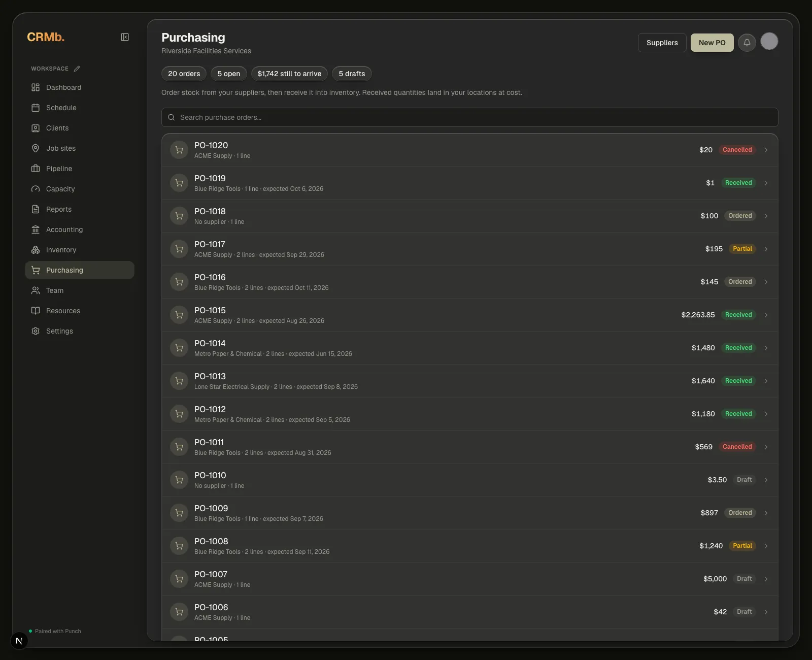Click the Clients contact icon
Viewport: 812px width, 660px height.
coord(36,128)
